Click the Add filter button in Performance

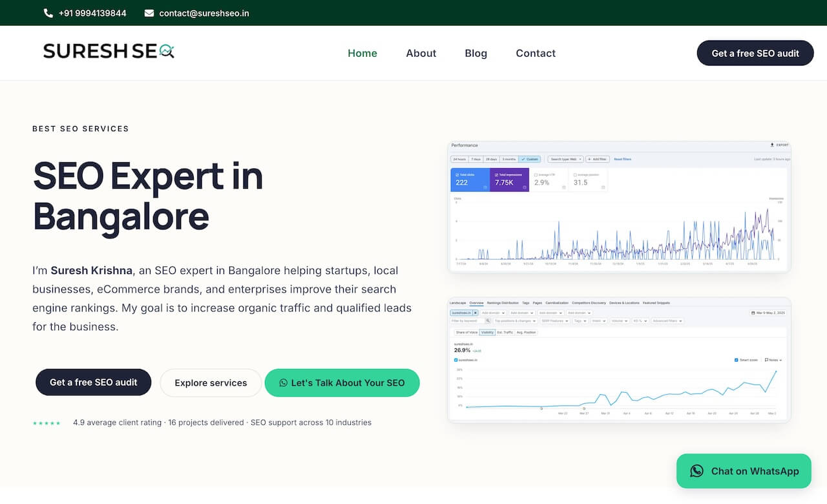598,159
